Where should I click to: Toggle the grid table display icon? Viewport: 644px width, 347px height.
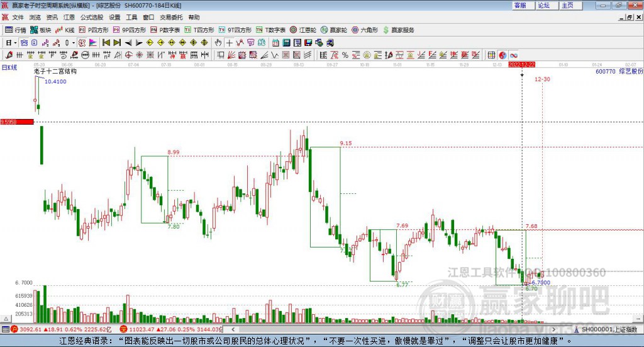[x=491, y=55]
